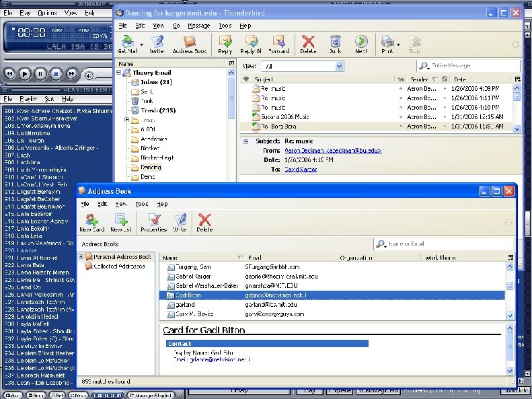Open Get Mail dropdown arrow
Viewport: 532px width, 399px height.
(x=141, y=44)
